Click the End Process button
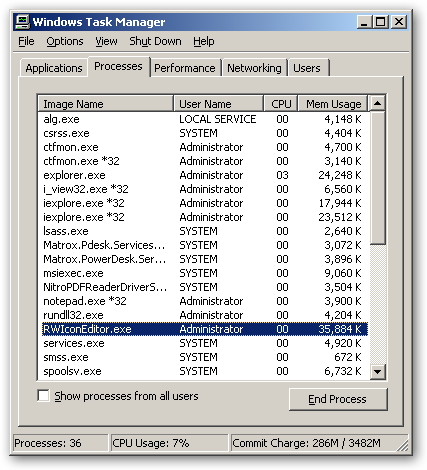The height and width of the screenshot is (470, 427). tap(338, 399)
